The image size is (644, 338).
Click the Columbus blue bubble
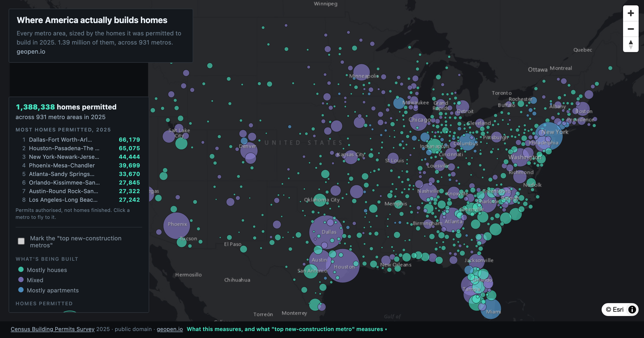467,142
